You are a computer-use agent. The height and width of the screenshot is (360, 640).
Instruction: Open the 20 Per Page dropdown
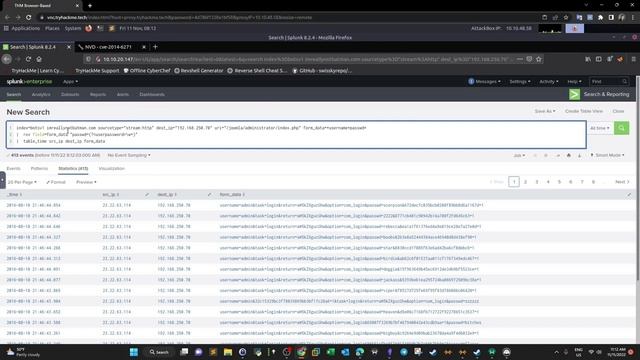coord(22,182)
